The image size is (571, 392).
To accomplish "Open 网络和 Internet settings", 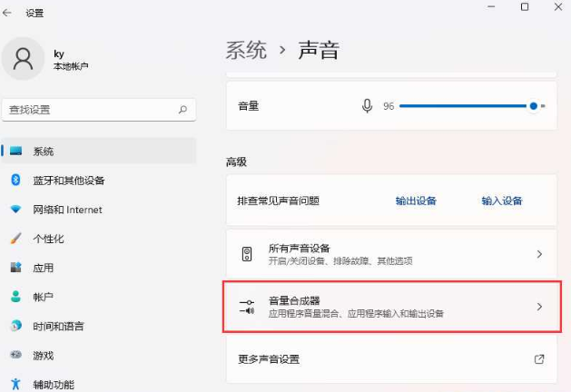I will click(x=99, y=210).
